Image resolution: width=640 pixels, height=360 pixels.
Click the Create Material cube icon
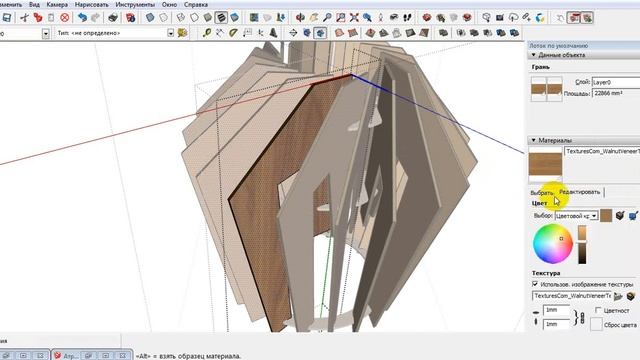click(620, 216)
